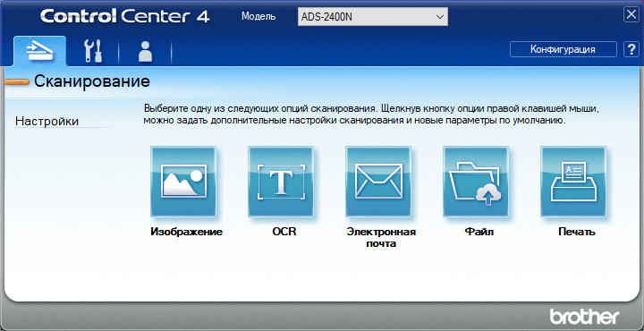Screen dimensions: 644x331
Task: Switch to the Device Settings wrench tab
Action: click(93, 51)
